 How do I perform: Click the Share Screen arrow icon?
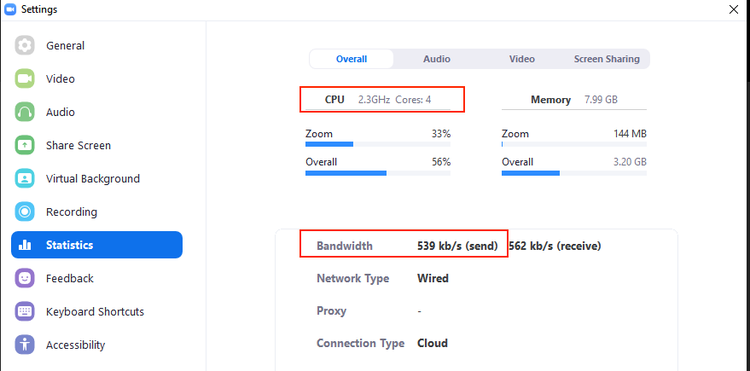24,145
